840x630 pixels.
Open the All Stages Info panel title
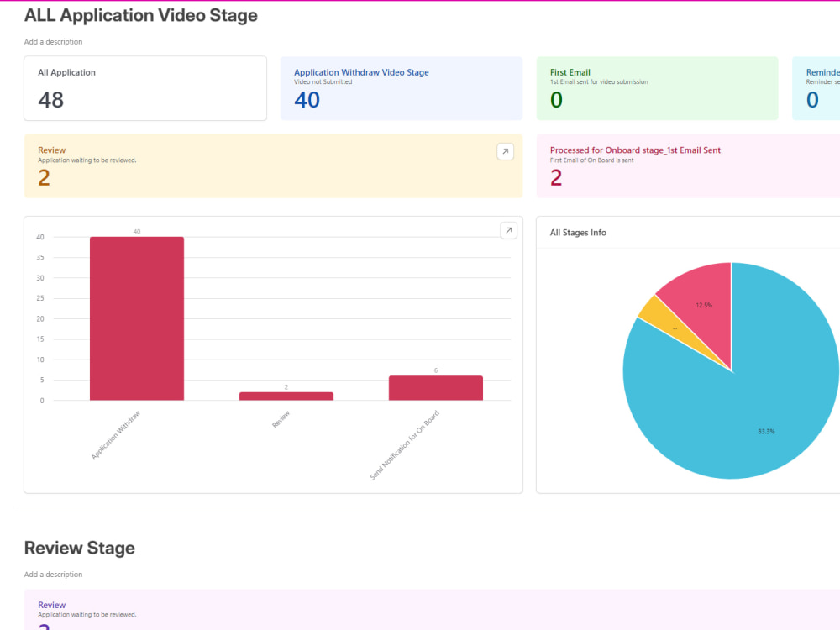click(x=578, y=233)
